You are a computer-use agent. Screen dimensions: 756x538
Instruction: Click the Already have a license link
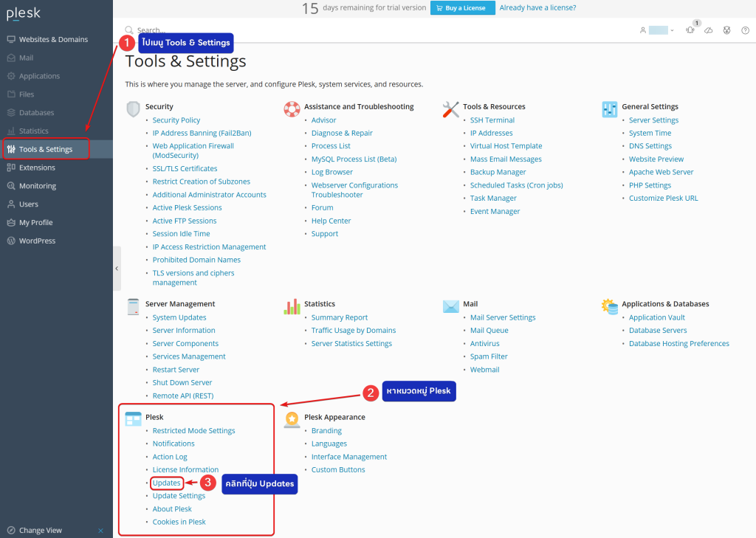click(x=537, y=8)
